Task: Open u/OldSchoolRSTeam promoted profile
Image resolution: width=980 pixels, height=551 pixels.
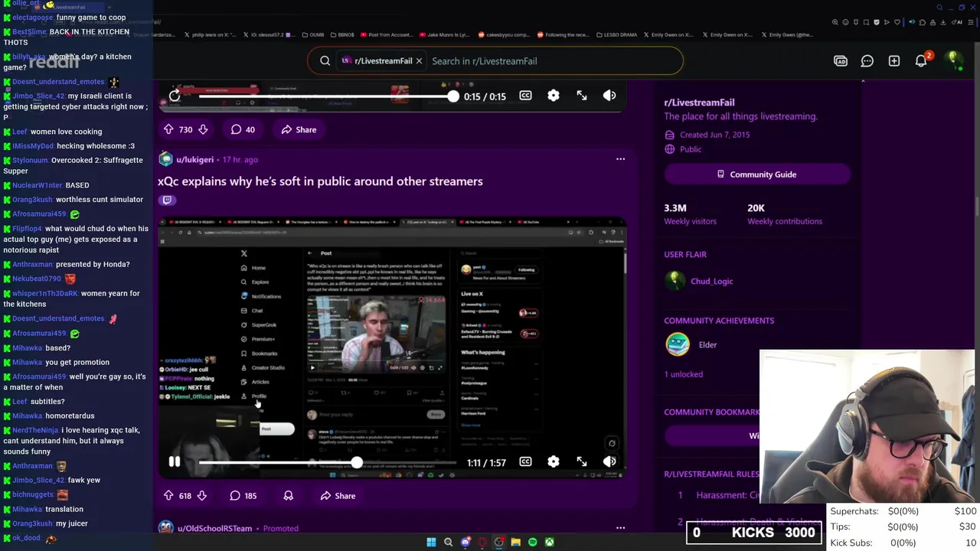Action: [214, 528]
